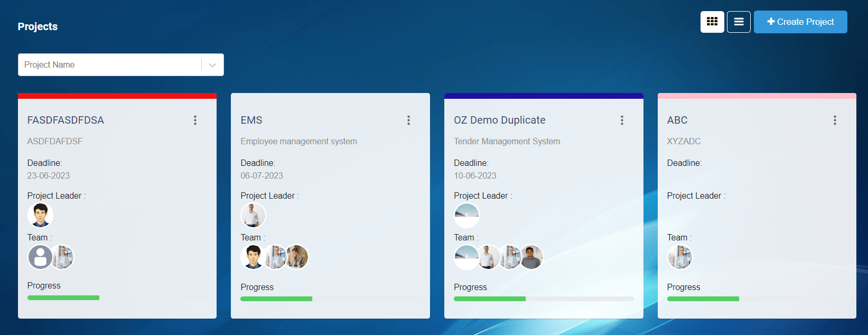The height and width of the screenshot is (335, 868).
Task: Click the ASDFDAFDSF description text
Action: tap(55, 141)
